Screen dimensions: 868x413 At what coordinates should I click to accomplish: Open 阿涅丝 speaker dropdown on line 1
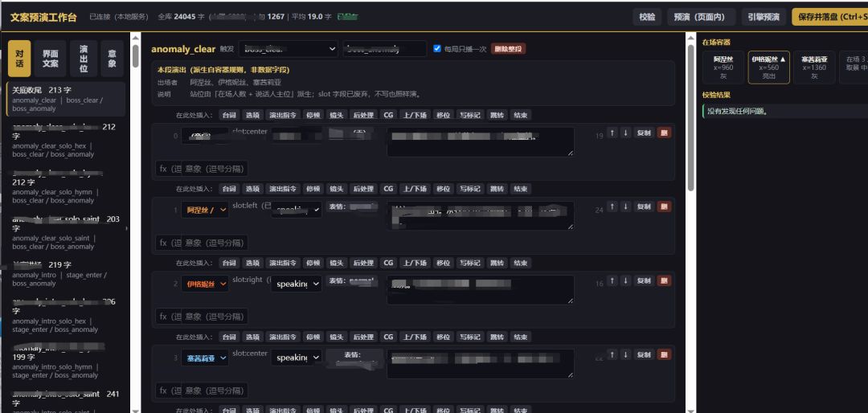click(x=205, y=210)
